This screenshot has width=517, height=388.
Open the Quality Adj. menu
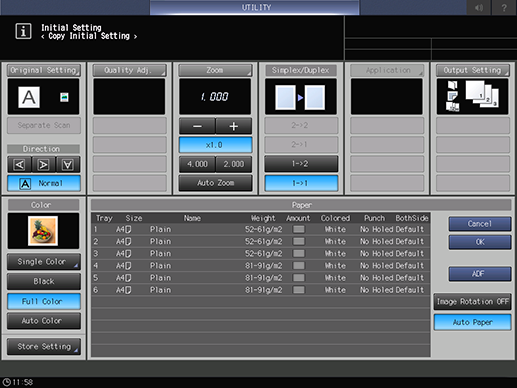(129, 70)
